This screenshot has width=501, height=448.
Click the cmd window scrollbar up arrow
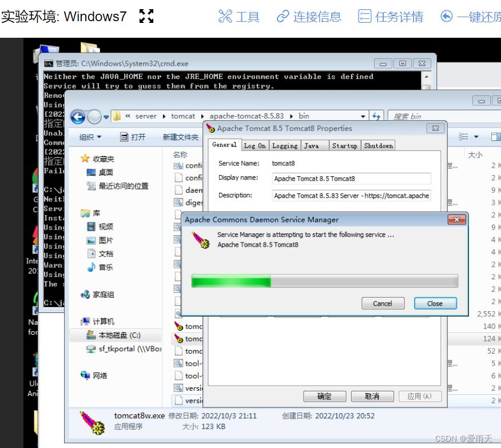coord(426,77)
